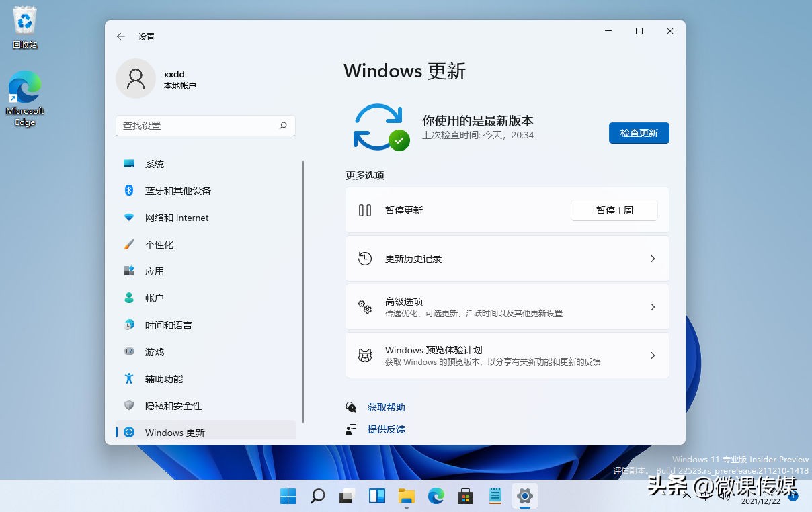Click the 隐私和安全性 shield icon

click(x=129, y=406)
